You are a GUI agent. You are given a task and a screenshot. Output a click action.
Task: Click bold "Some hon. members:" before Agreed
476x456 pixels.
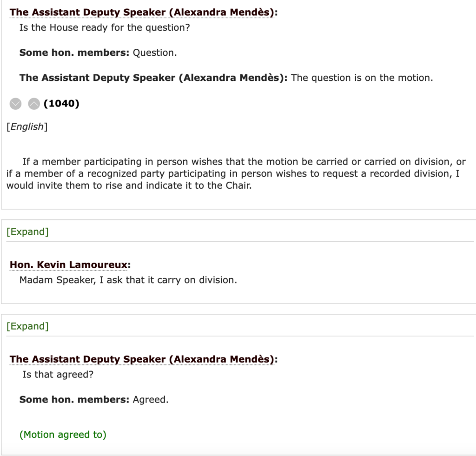(x=74, y=399)
